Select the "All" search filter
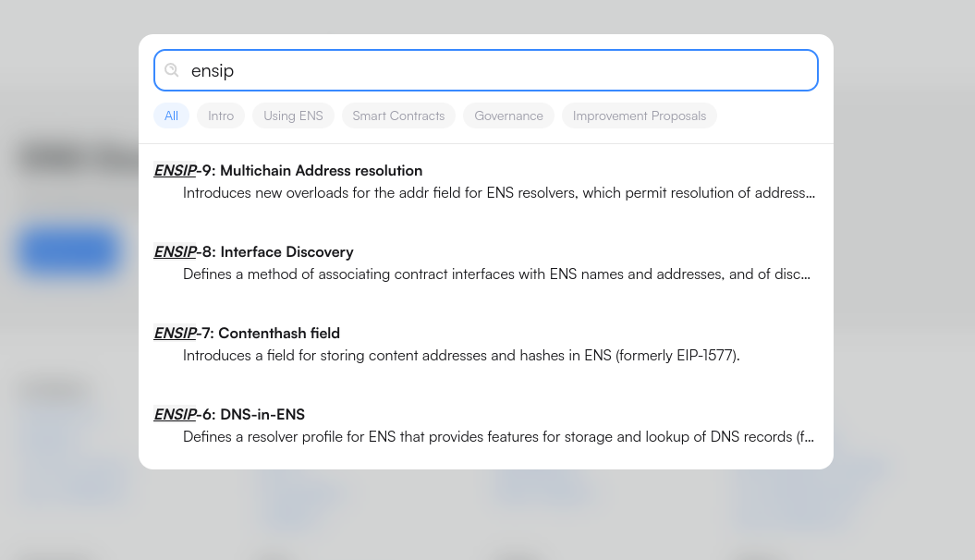 pos(171,116)
